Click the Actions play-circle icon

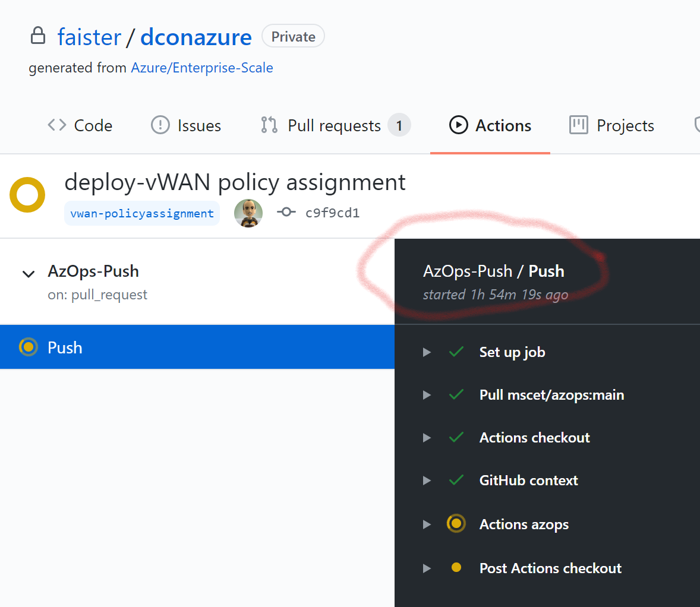[x=458, y=125]
